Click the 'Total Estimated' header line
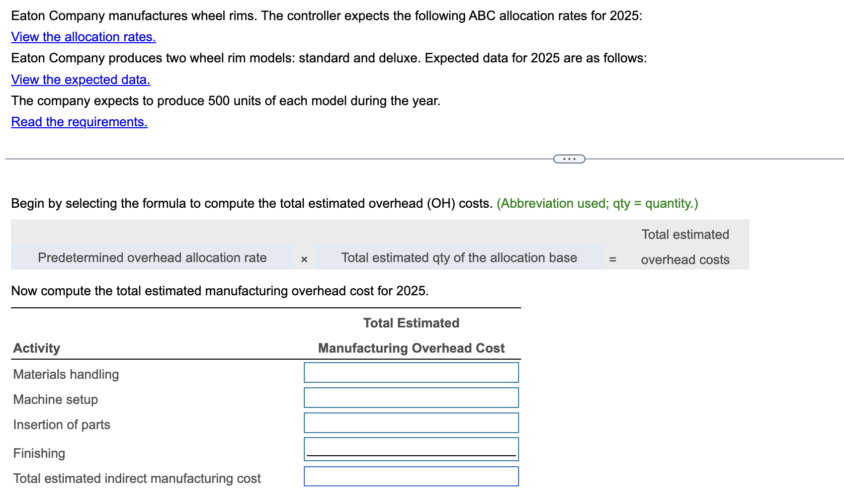Screen dimensions: 844x504 tap(411, 323)
